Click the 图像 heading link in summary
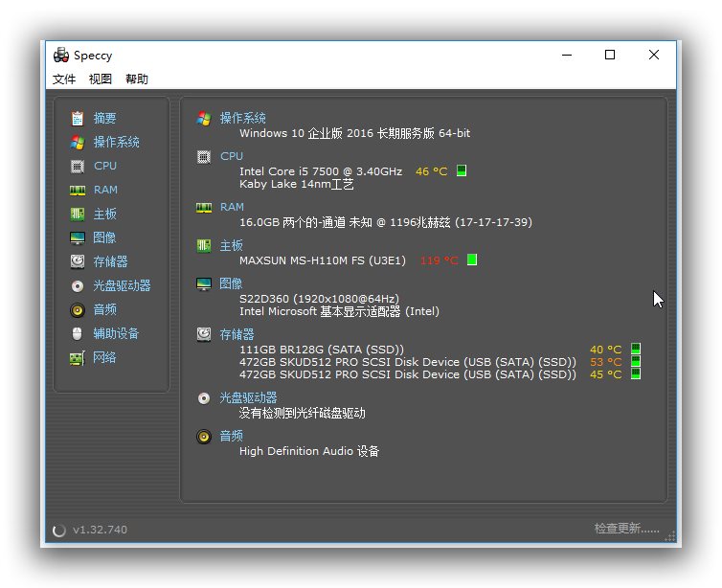The width and height of the screenshot is (722, 588). point(231,284)
